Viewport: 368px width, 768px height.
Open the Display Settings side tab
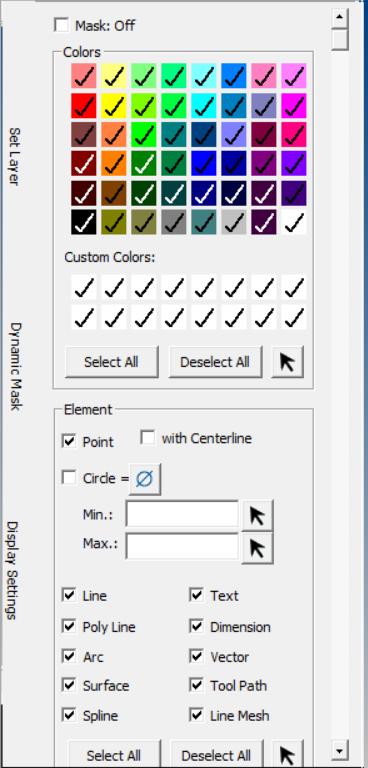click(x=13, y=570)
